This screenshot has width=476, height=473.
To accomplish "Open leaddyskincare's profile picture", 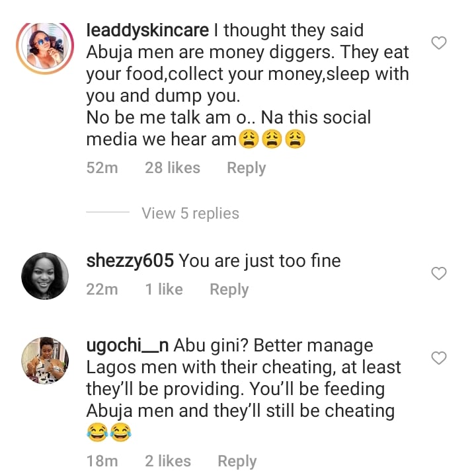I will 45,48.
